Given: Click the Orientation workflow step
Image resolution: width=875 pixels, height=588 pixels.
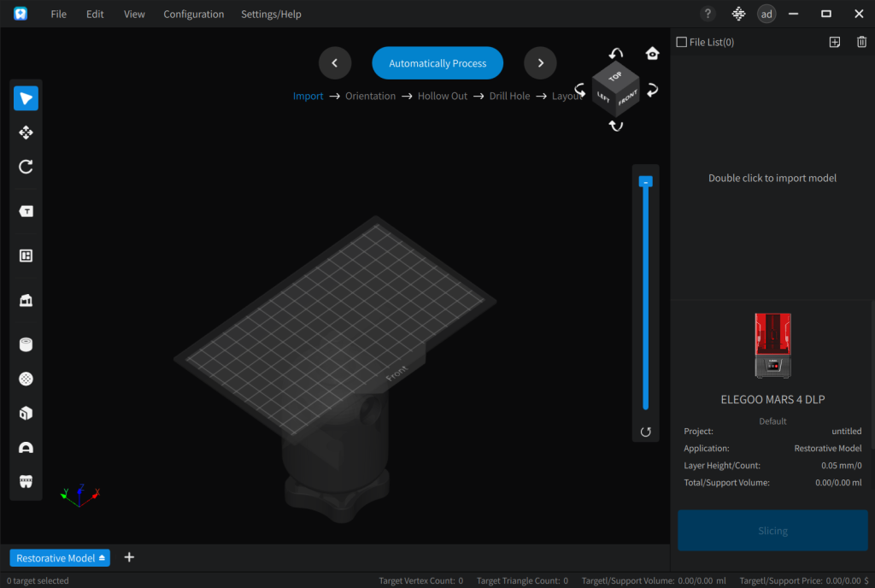Looking at the screenshot, I should click(x=370, y=97).
